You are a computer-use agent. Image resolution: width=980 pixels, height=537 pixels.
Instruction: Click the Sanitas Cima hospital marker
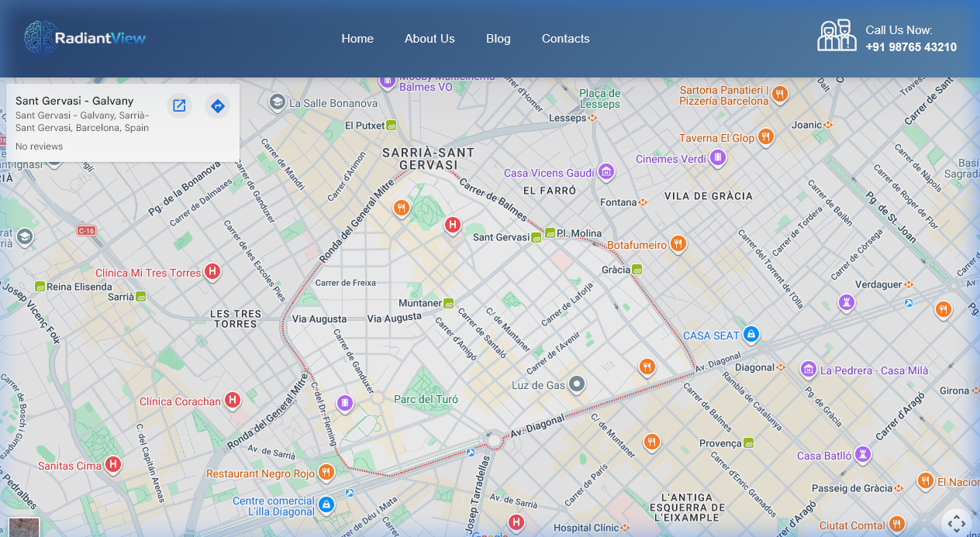pyautogui.click(x=113, y=465)
